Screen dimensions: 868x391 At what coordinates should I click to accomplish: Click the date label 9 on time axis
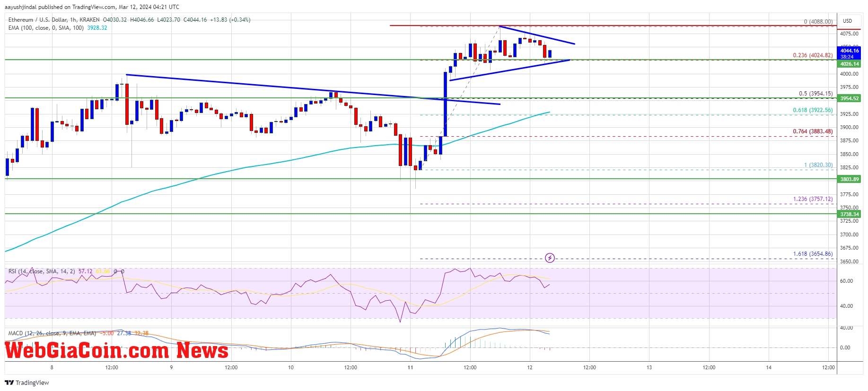pos(171,367)
